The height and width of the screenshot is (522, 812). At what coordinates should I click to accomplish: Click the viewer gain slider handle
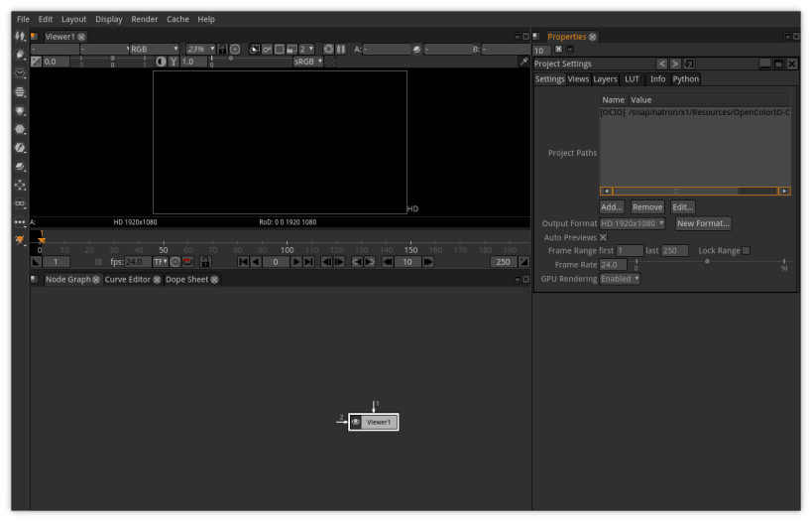(x=112, y=59)
